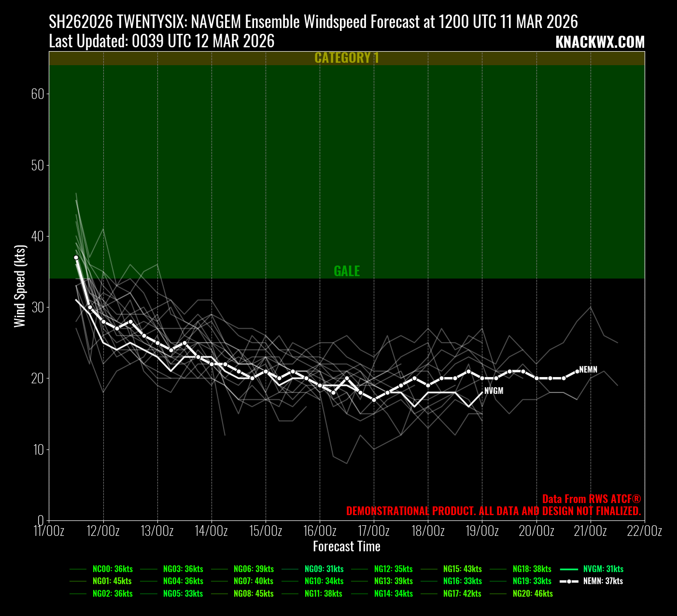Click the Forecast Time axis title
The image size is (677, 616).
[347, 546]
